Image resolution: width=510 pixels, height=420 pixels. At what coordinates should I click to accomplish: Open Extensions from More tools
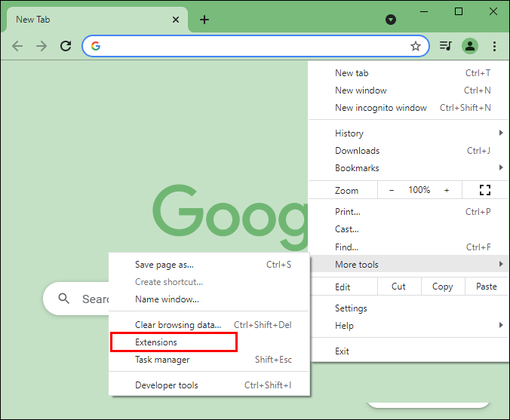pos(209,342)
